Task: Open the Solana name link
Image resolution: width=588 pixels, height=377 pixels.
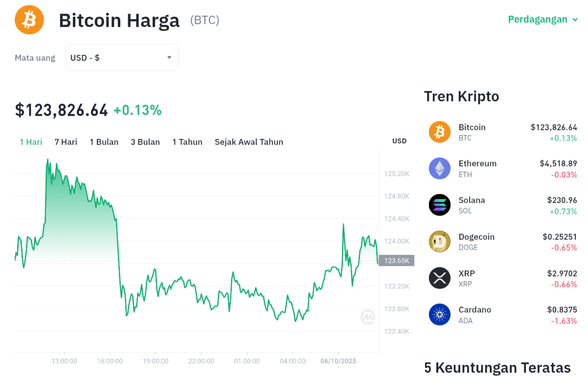Action: [472, 200]
